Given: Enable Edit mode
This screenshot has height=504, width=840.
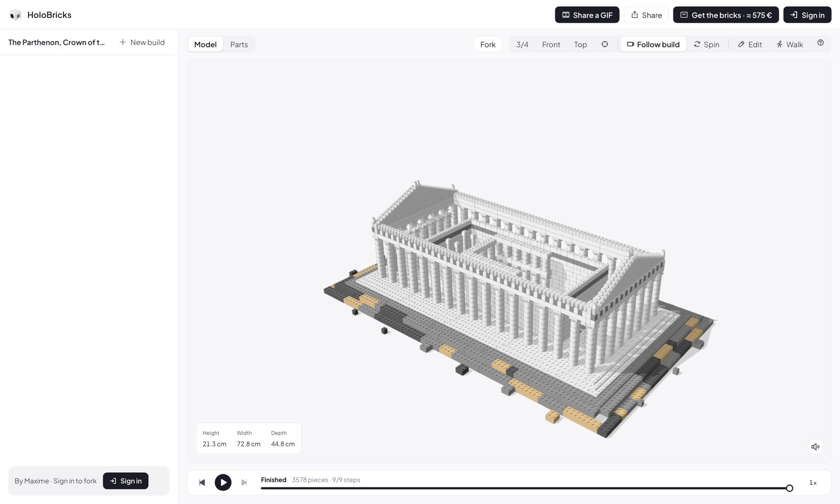Looking at the screenshot, I should pos(750,44).
